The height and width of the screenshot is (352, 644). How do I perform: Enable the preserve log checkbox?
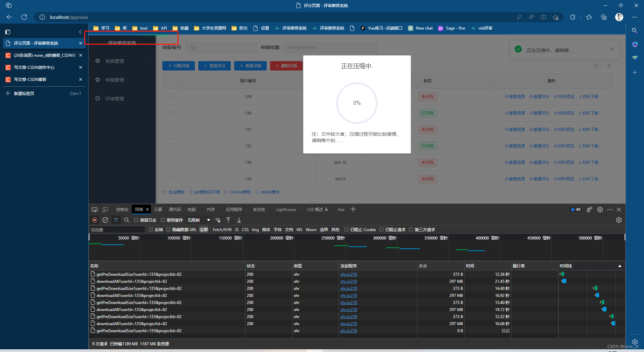point(136,220)
